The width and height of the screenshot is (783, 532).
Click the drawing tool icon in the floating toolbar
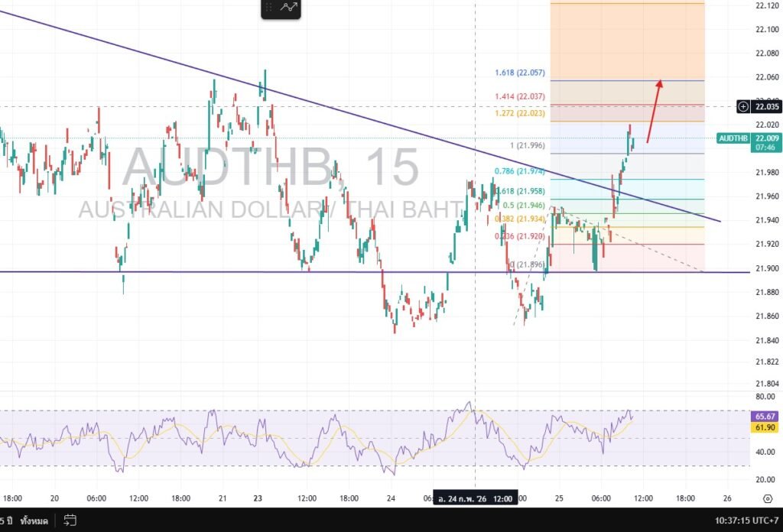[289, 8]
